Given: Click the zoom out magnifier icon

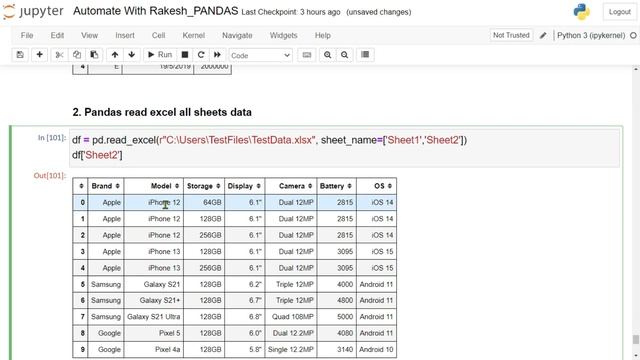Looking at the screenshot, I should (344, 55).
